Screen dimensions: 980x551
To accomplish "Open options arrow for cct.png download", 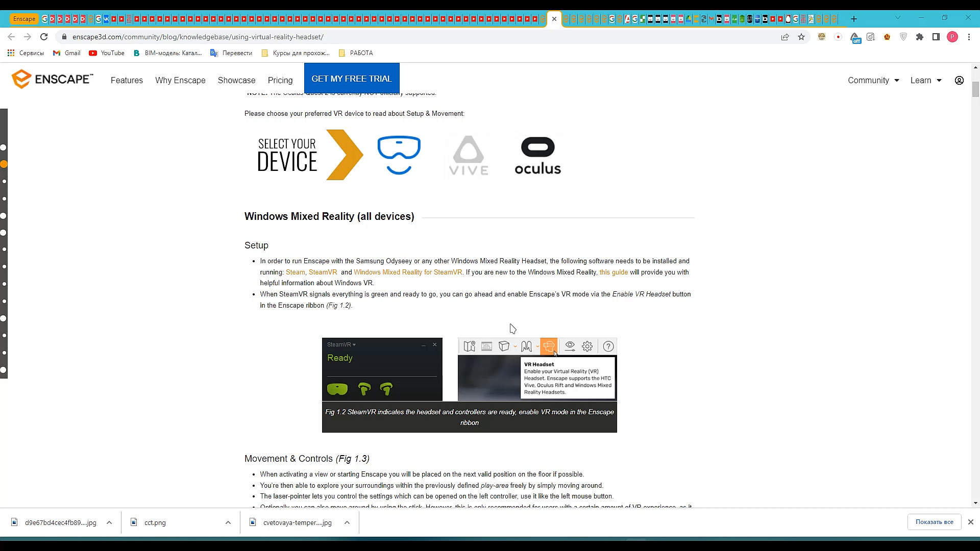I will tap(228, 522).
